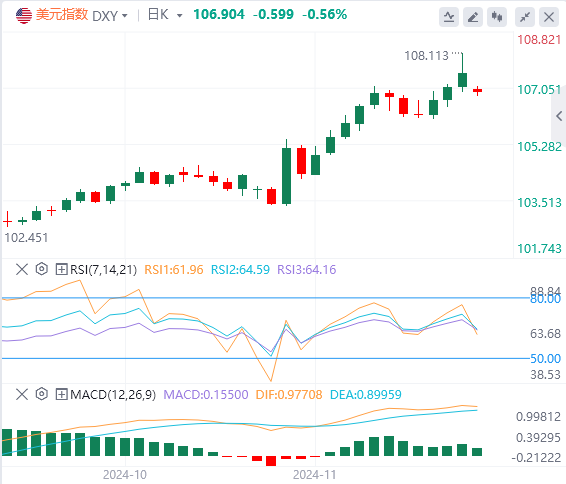Expand the right side panel chevron
566x484 pixels.
559,116
